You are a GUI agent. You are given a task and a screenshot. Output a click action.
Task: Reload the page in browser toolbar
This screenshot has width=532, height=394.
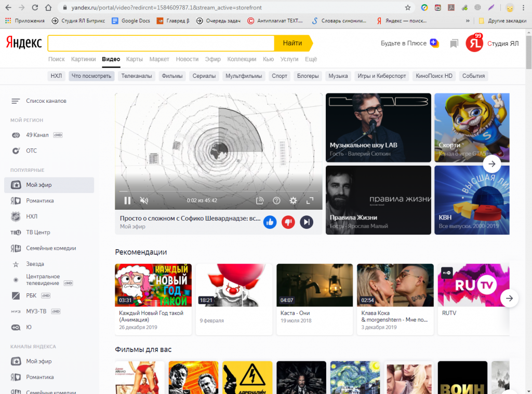[x=35, y=7]
